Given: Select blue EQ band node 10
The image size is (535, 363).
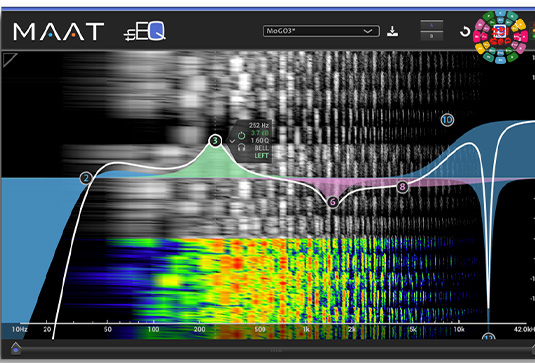Looking at the screenshot, I should point(447,120).
